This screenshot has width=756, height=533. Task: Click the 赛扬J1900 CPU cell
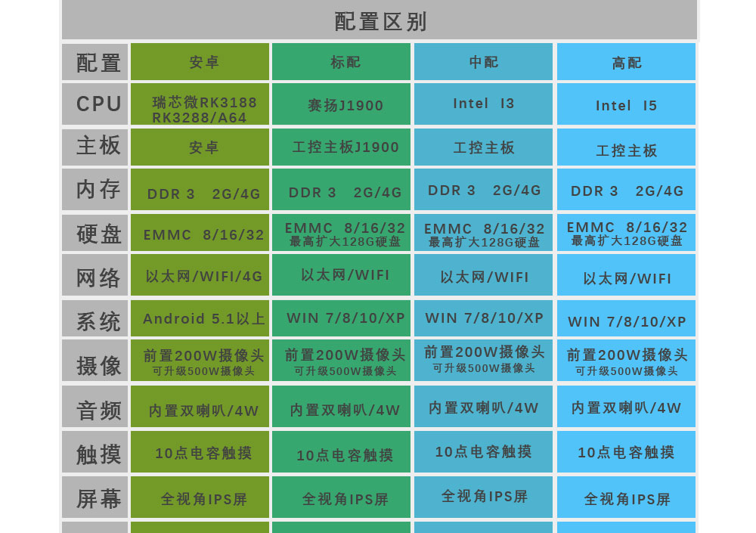342,104
